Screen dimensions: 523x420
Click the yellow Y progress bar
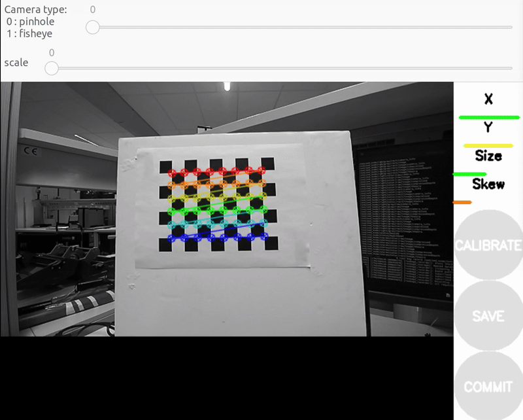[x=488, y=145]
